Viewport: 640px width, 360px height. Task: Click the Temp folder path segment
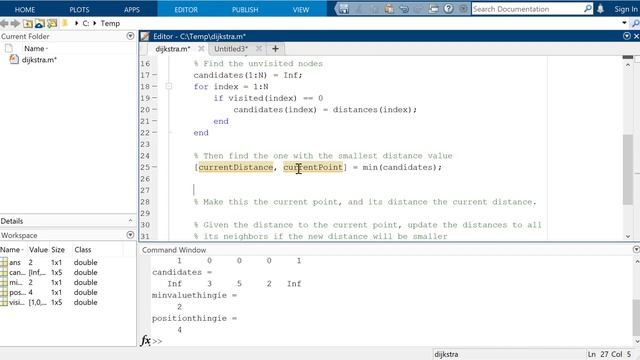[110, 23]
